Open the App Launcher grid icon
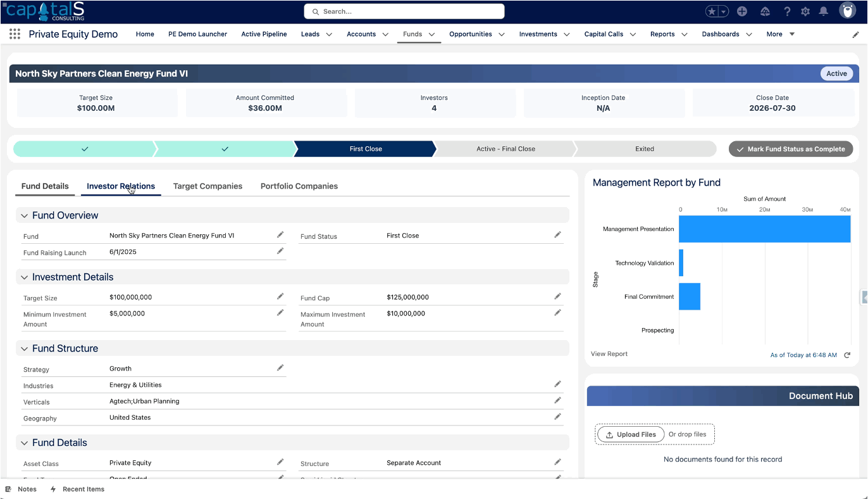This screenshot has width=868, height=499. [x=15, y=34]
